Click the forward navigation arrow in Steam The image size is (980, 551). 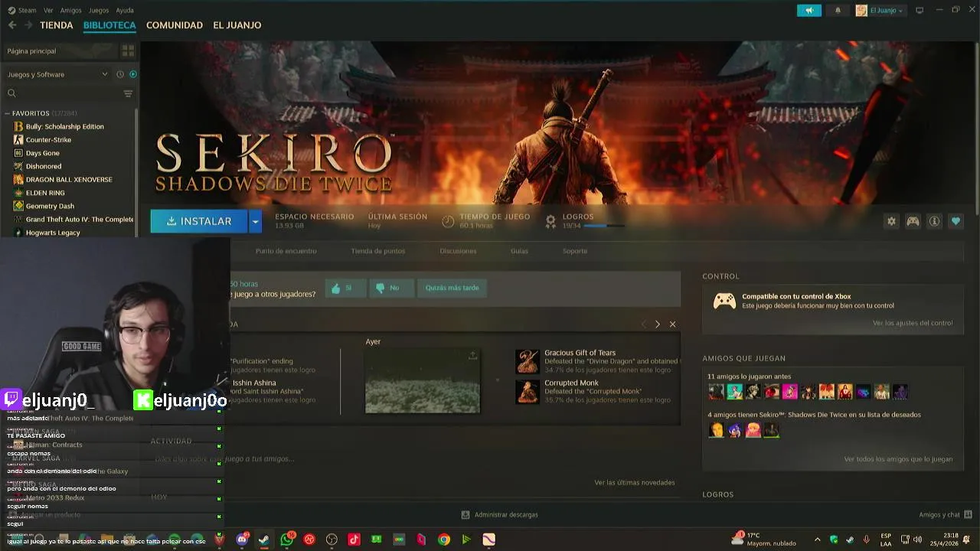(x=28, y=25)
